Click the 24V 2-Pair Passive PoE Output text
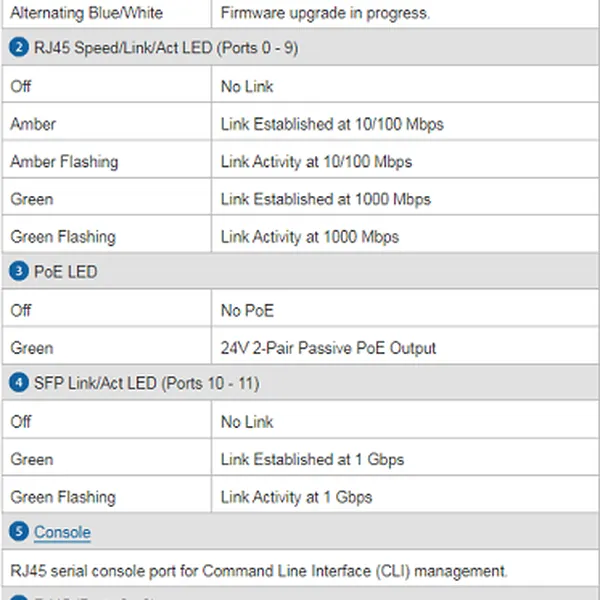The width and height of the screenshot is (600, 600). [329, 348]
